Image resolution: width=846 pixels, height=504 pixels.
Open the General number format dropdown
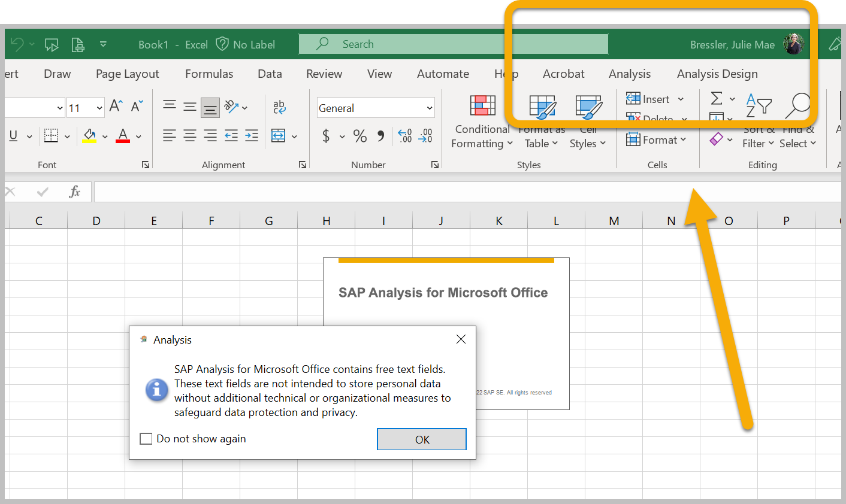tap(429, 108)
